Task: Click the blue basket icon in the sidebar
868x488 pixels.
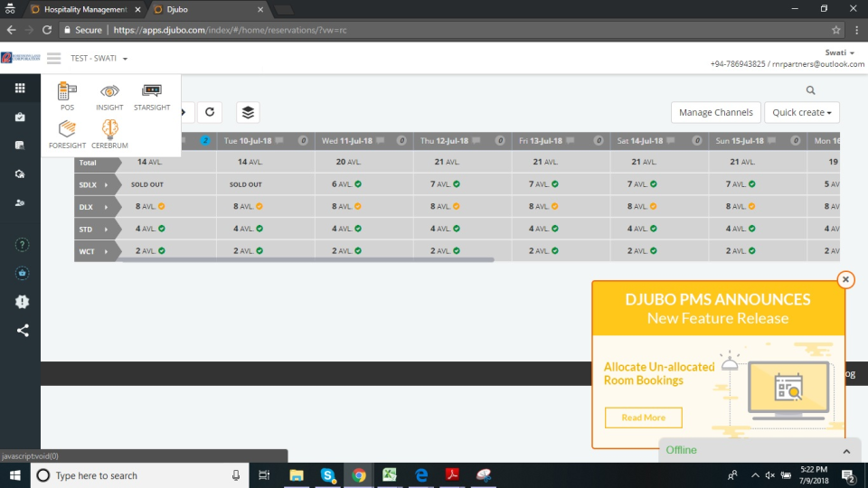Action: [22, 273]
